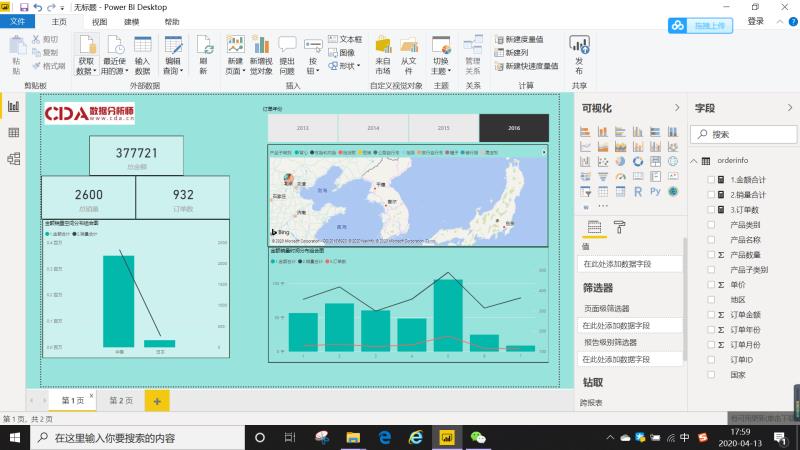Select the funnel chart visual
This screenshot has width=800, height=450.
[x=603, y=177]
